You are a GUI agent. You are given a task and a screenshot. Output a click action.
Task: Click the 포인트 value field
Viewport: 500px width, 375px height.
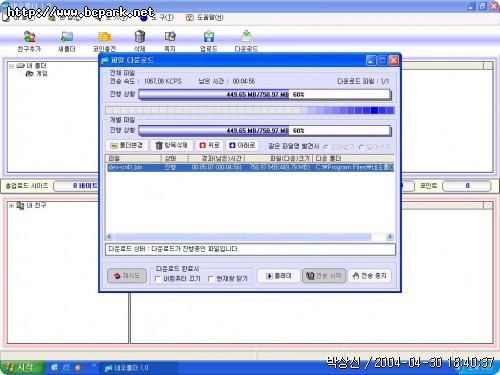click(x=467, y=186)
